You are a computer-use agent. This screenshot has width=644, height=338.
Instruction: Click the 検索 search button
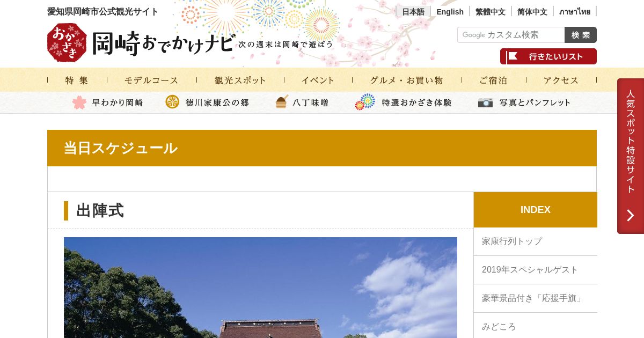click(x=581, y=35)
